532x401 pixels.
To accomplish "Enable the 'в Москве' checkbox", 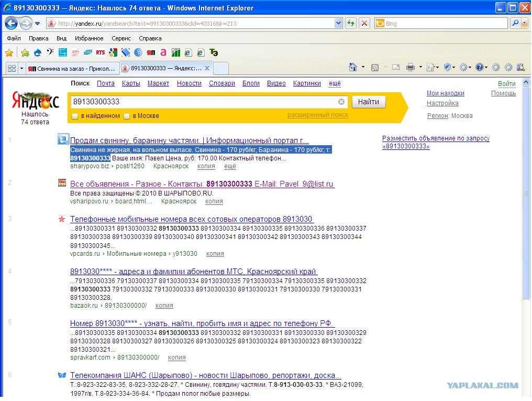I will 127,116.
